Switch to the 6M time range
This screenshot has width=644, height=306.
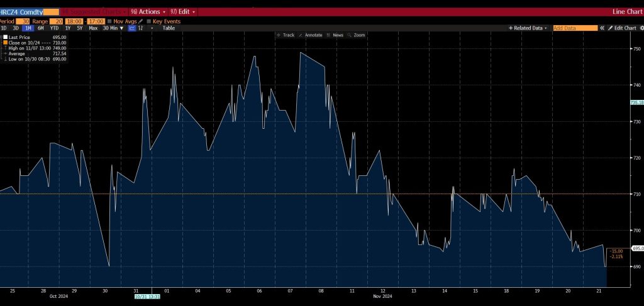pyautogui.click(x=40, y=28)
